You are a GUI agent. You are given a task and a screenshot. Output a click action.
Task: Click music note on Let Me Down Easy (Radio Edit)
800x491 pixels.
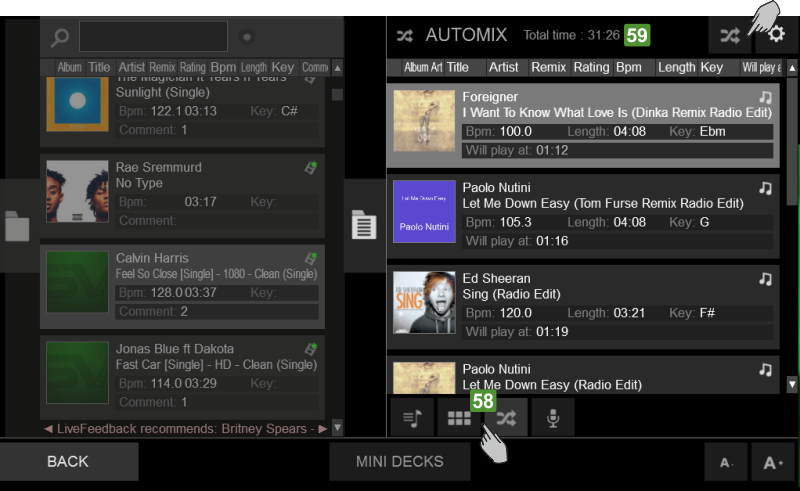[765, 370]
